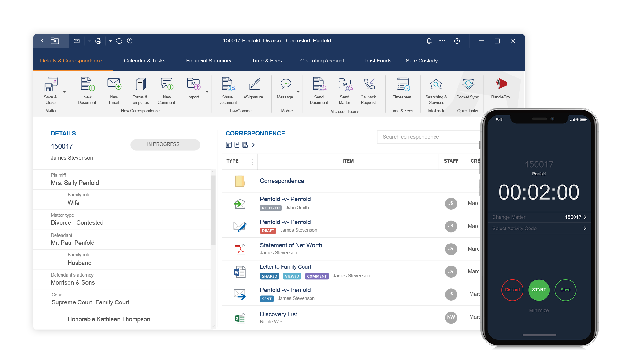
Task: Click the notifications bell icon
Action: tap(429, 41)
